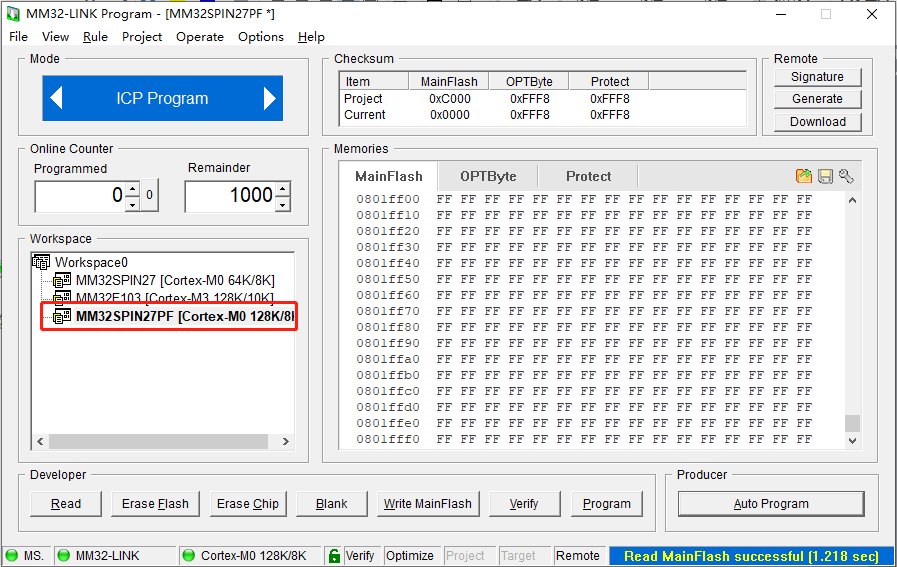Click the Programmed counter input field
Viewport: 897px width, 567px height.
(81, 196)
